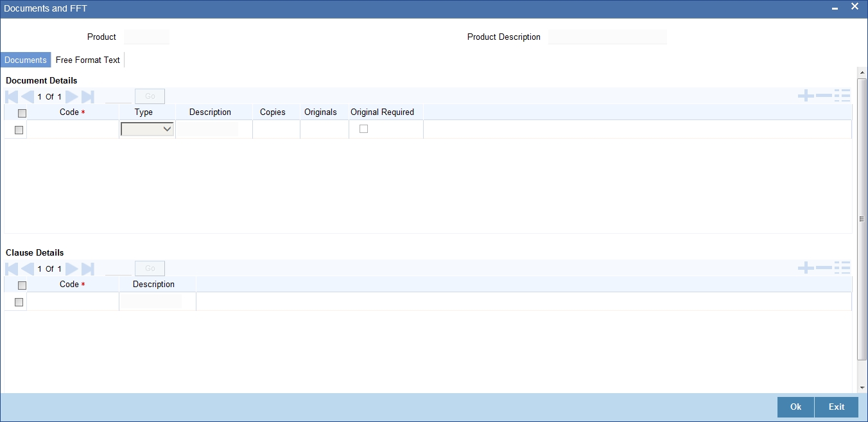Viewport: 868px width, 422px height.
Task: Go to next page in Document Details
Action: [x=72, y=97]
